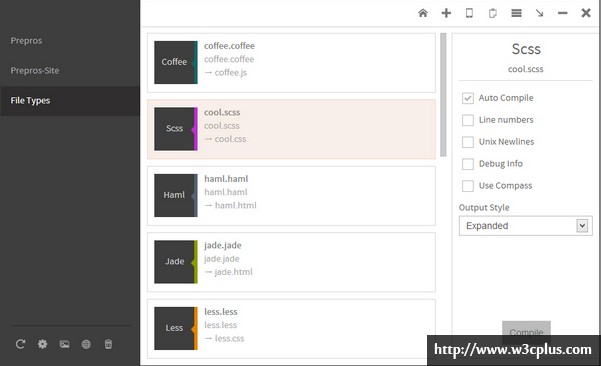Select the Prepros-Site project

tap(35, 71)
